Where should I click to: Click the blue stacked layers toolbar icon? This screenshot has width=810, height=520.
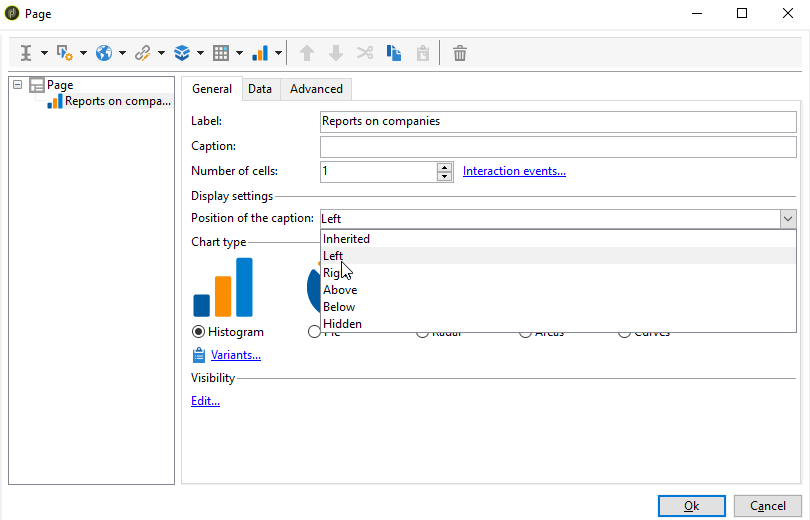(x=182, y=53)
